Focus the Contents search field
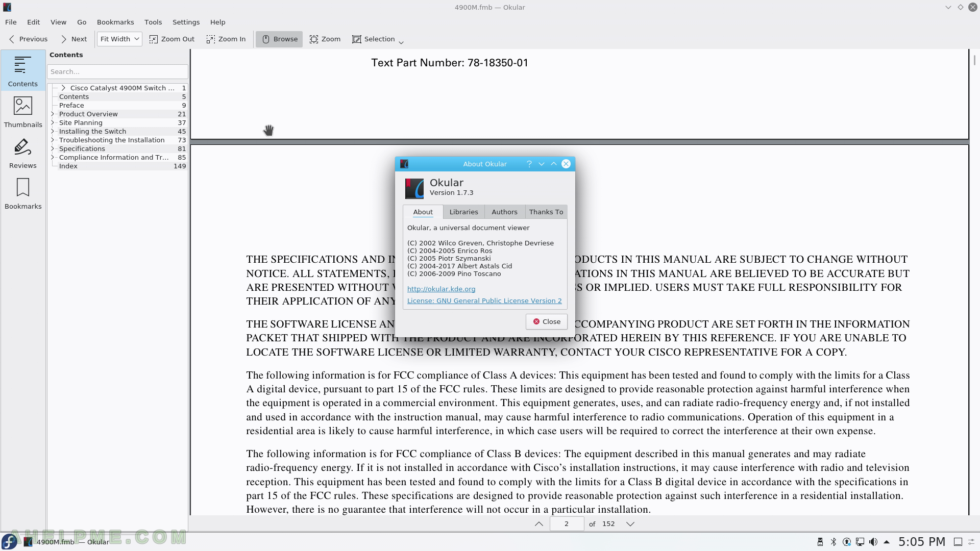 118,71
